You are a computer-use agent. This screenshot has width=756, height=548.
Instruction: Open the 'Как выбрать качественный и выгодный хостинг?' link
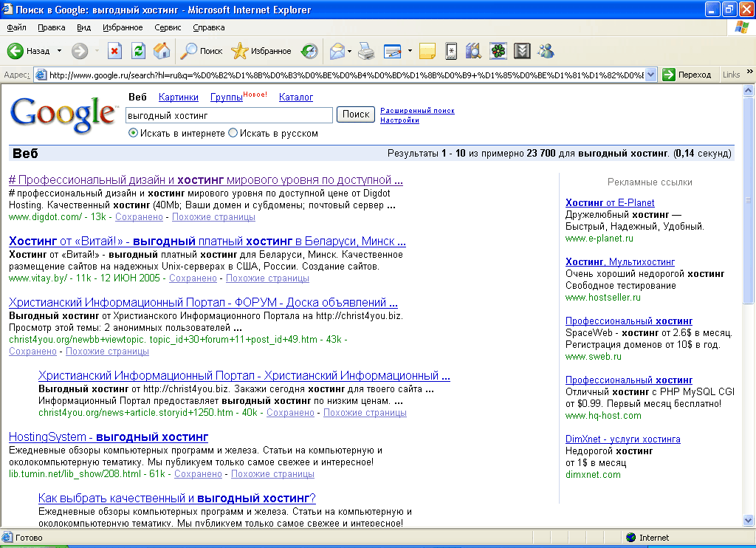pyautogui.click(x=177, y=499)
